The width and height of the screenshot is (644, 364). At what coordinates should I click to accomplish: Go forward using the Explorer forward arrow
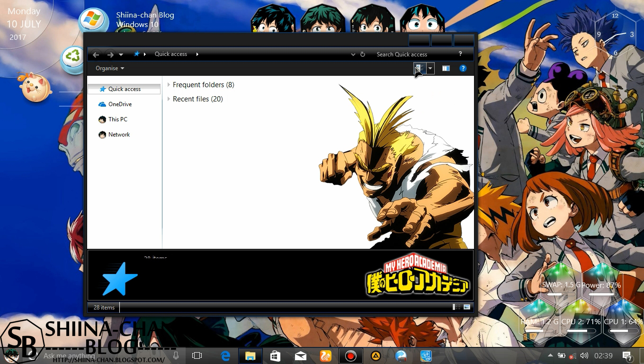coord(110,55)
